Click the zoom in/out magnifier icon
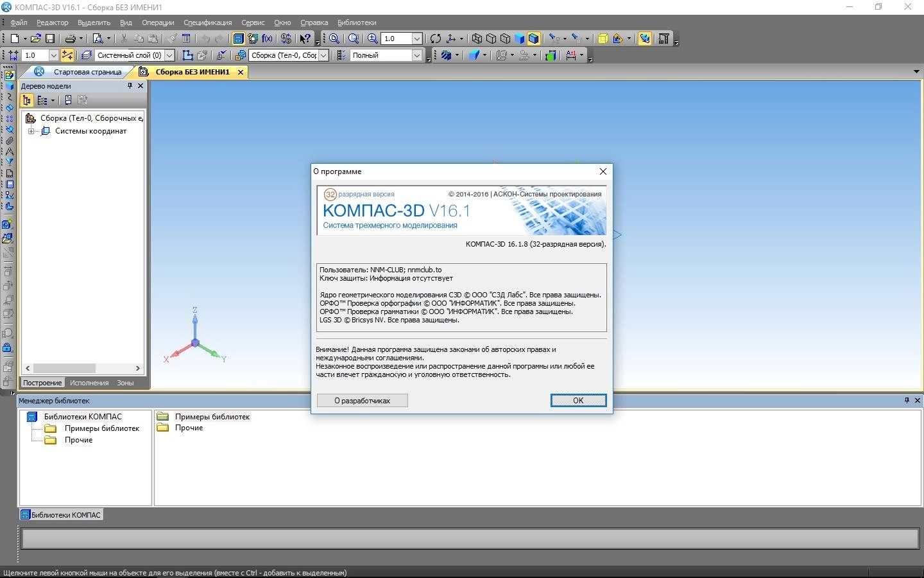 pyautogui.click(x=372, y=39)
